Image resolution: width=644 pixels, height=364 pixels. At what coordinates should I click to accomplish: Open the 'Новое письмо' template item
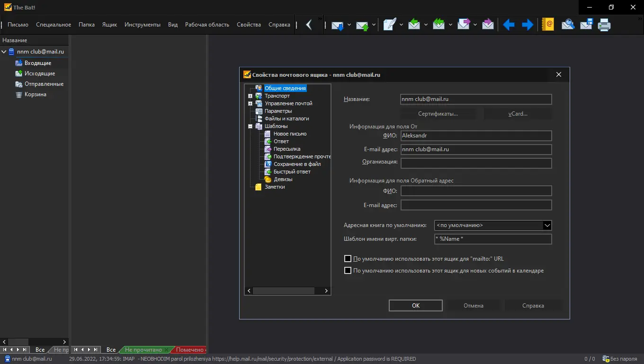click(290, 134)
